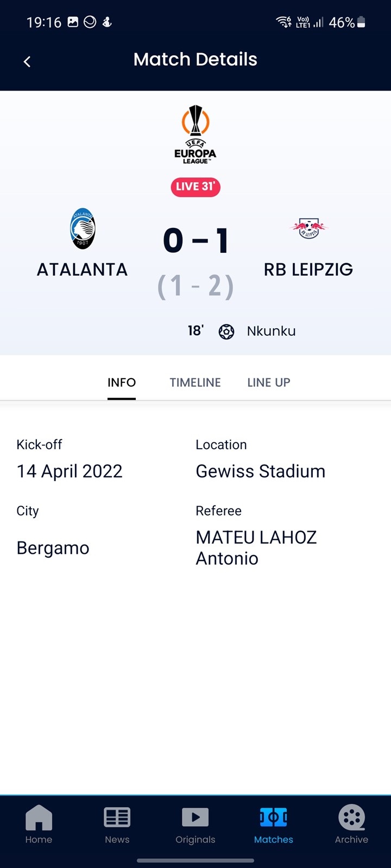This screenshot has width=391, height=868.
Task: Select the INFO tab
Action: coord(122,382)
